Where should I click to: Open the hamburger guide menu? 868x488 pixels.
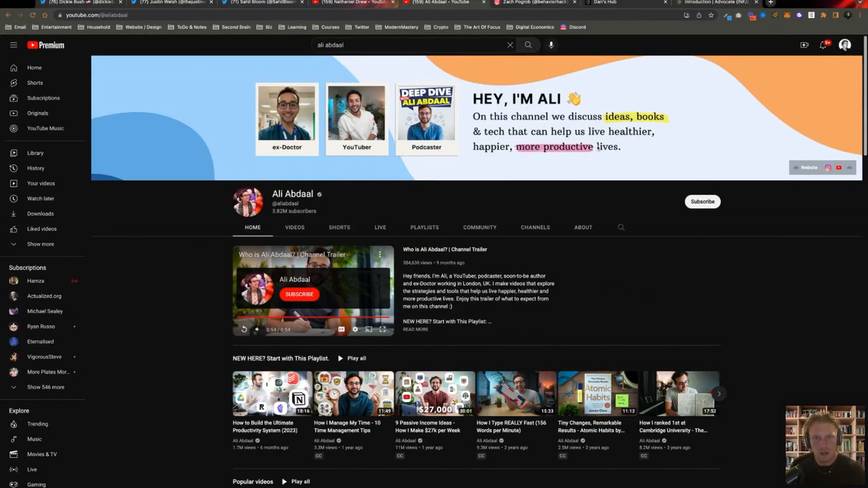(x=14, y=45)
